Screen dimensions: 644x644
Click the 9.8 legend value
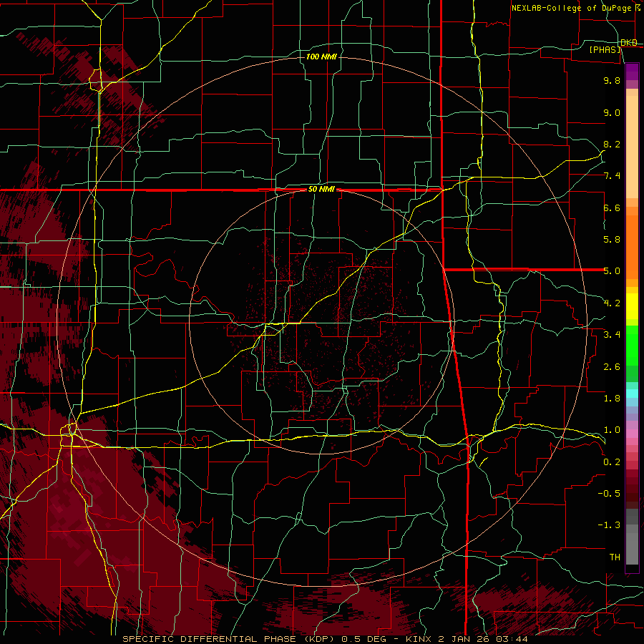coord(612,80)
